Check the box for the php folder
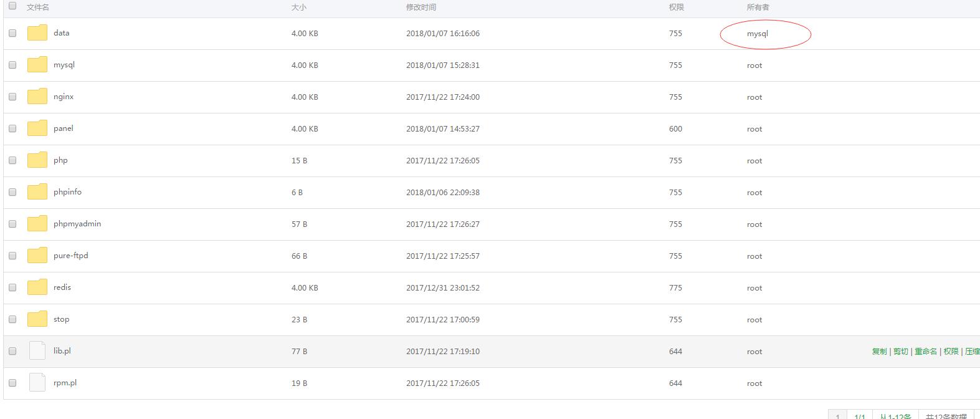Viewport: 980px width, 419px height. (12, 160)
